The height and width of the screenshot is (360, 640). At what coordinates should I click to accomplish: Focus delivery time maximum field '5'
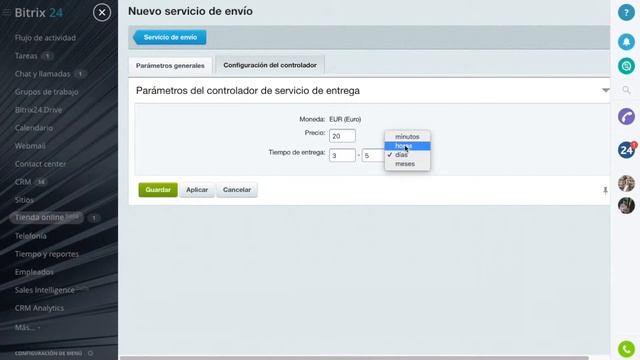[373, 156]
